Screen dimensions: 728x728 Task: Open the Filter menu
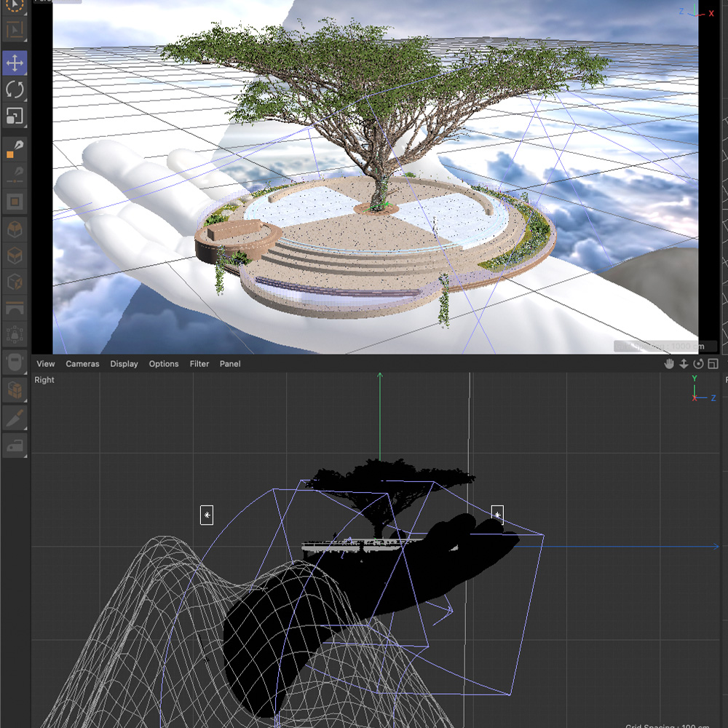coord(199,363)
